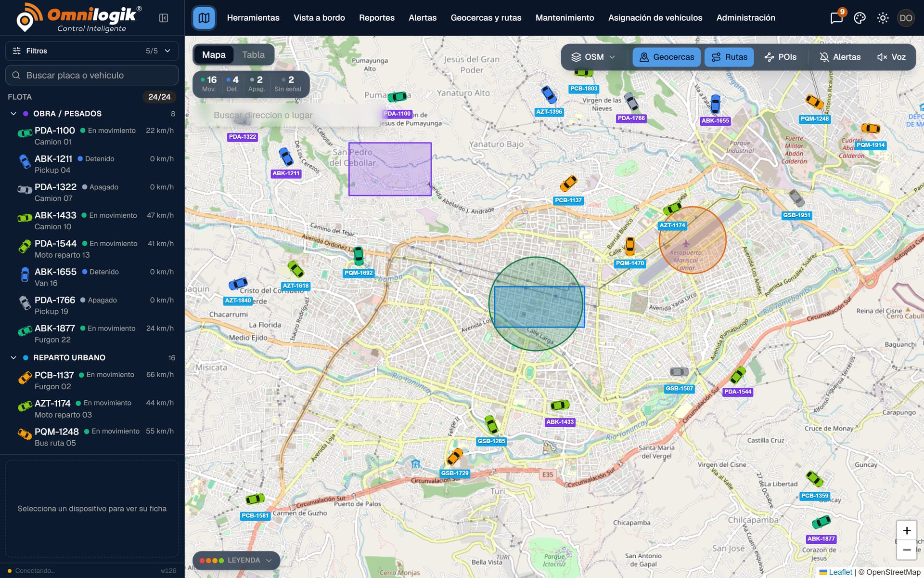This screenshot has width=924, height=578.
Task: Focus the Buscar placa o vehículo field
Action: click(92, 75)
